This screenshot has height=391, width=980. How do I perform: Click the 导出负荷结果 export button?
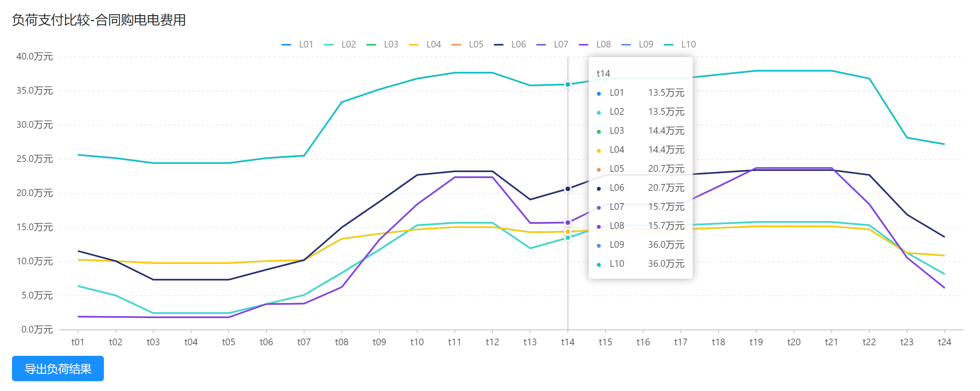(58, 368)
